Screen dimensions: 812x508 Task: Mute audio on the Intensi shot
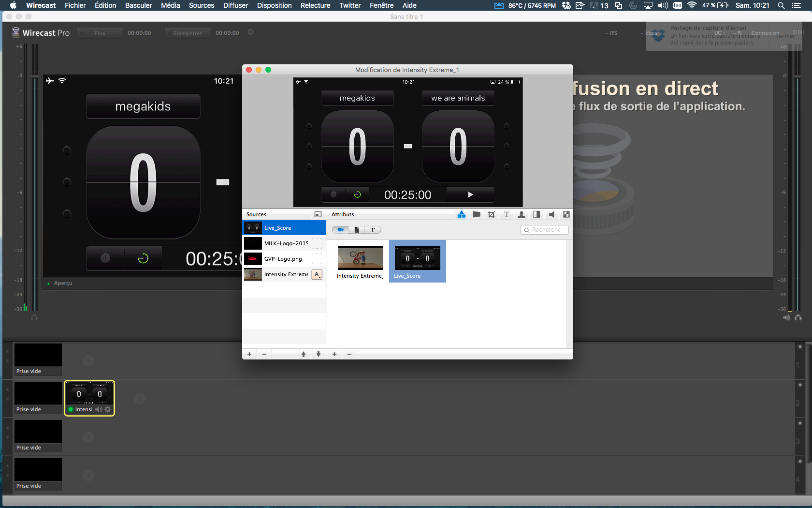[99, 409]
